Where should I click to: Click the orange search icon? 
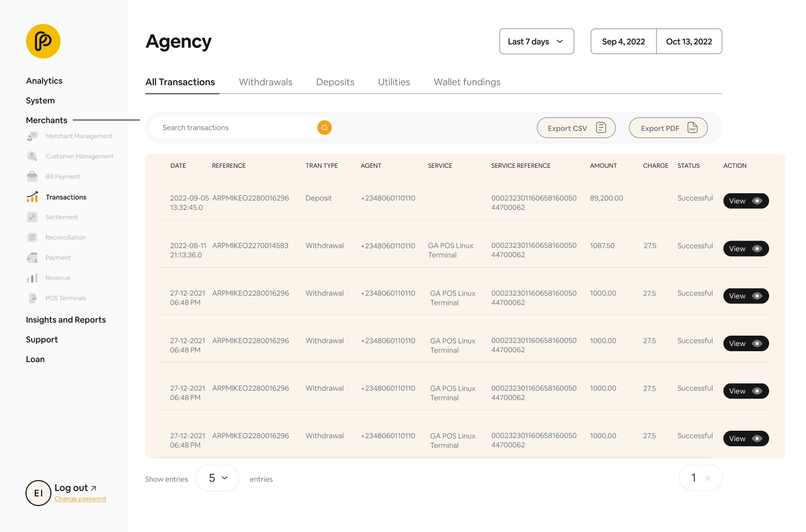[324, 127]
